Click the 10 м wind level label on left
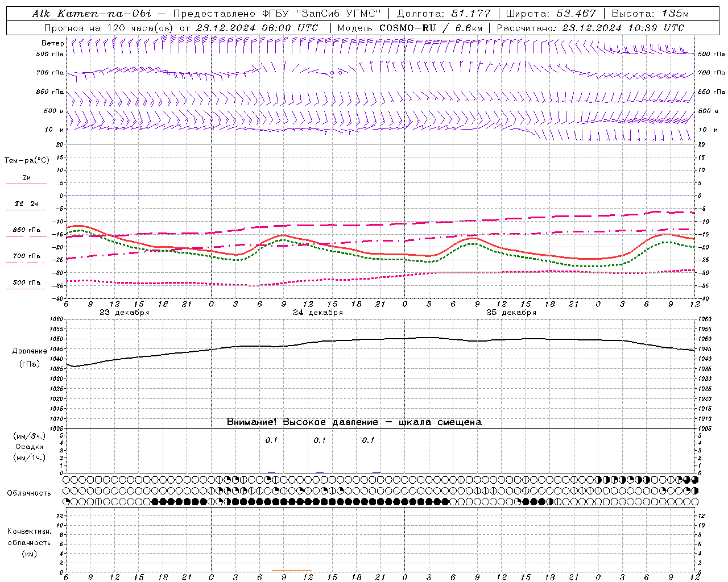 [55, 130]
